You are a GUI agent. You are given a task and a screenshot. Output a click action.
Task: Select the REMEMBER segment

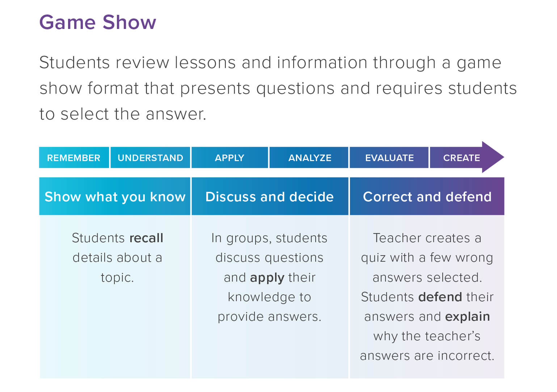pos(73,158)
